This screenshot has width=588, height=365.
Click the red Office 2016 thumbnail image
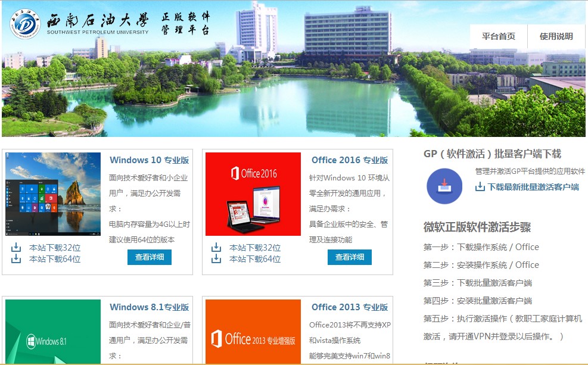pyautogui.click(x=253, y=194)
